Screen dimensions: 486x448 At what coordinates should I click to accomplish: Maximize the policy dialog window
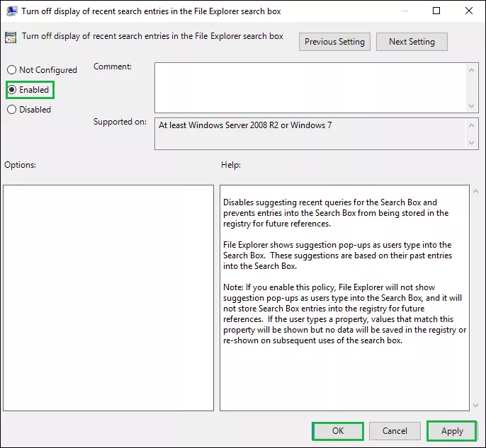[436, 11]
